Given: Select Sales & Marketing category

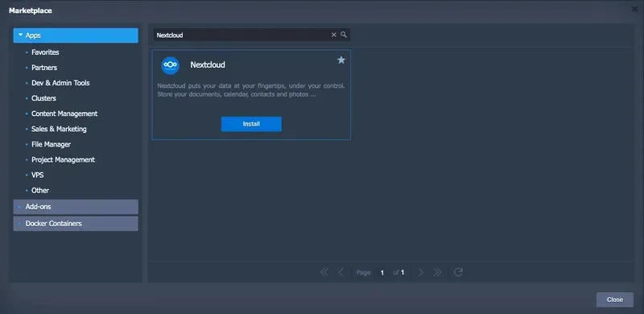Looking at the screenshot, I should pyautogui.click(x=59, y=129).
